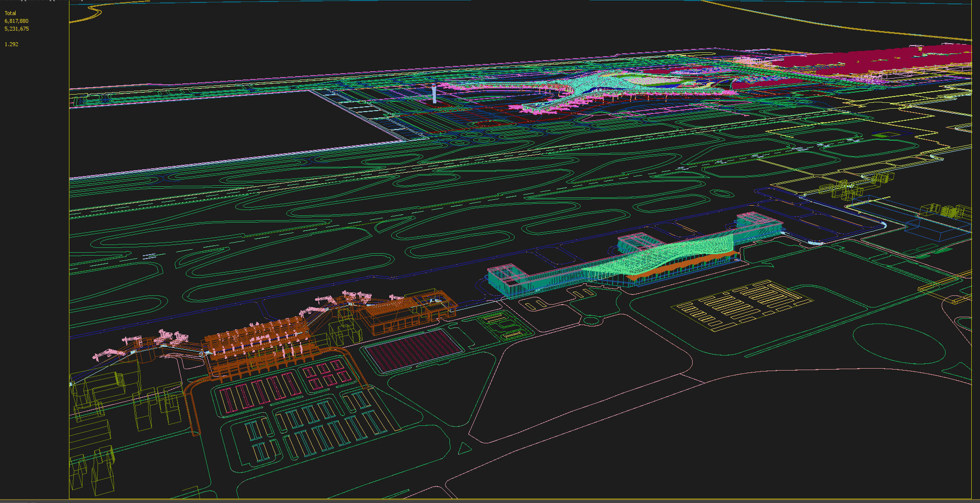Select the white control tower in the viewport

434,93
